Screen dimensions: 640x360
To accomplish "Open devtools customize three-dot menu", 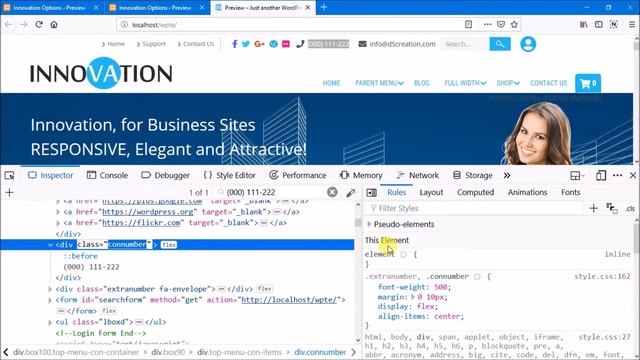I will tap(618, 176).
